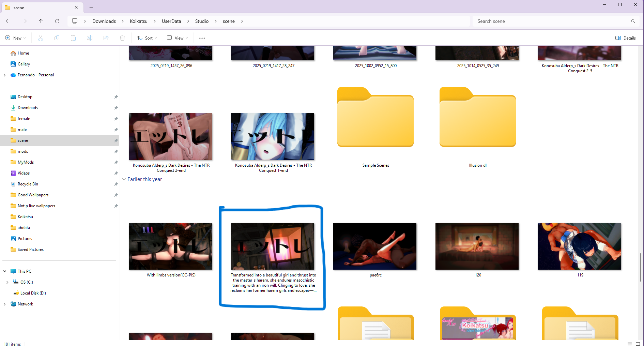
Task: Open the See more options menu
Action: point(202,38)
